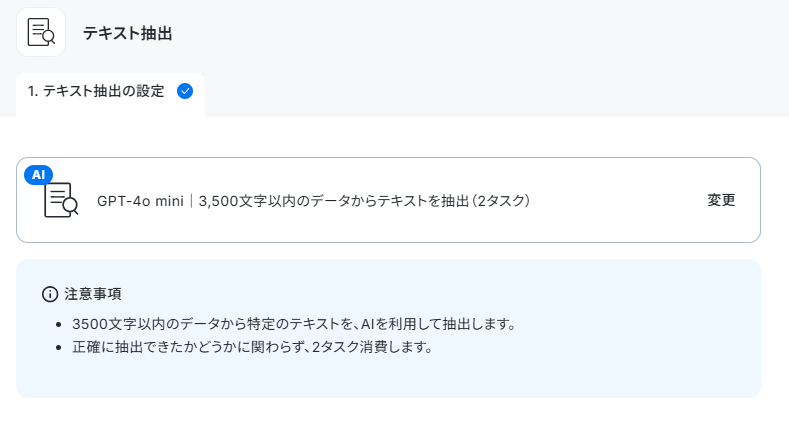This screenshot has height=421, width=789.
Task: Click the document search icon in GPT-4o card
Action: point(61,200)
